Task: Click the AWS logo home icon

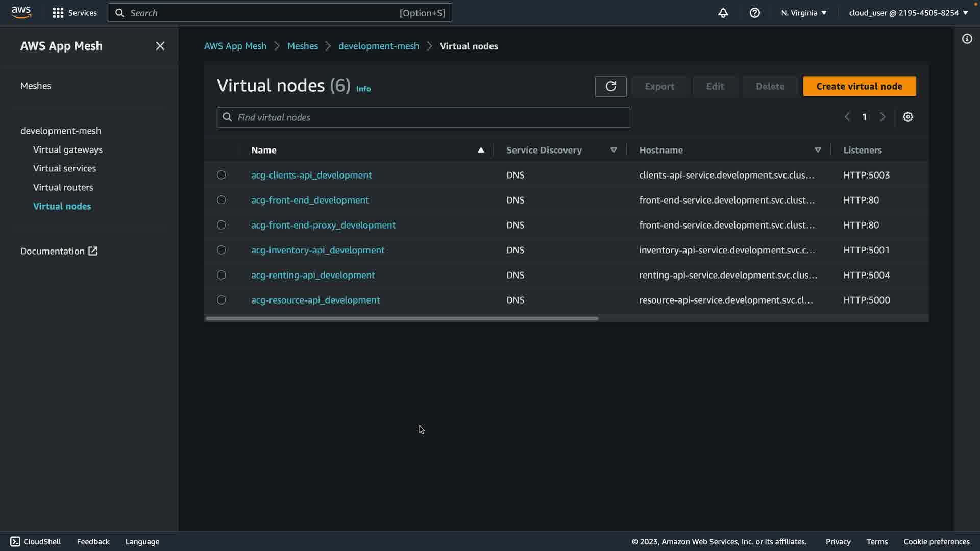Action: click(x=21, y=12)
